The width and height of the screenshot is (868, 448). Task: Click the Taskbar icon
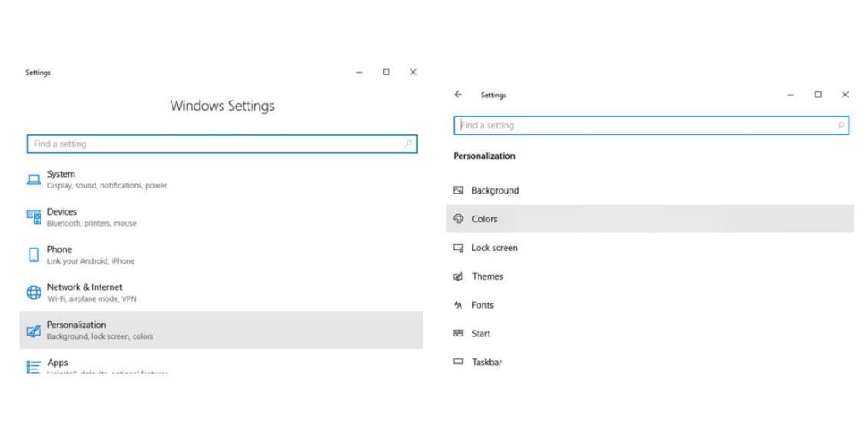458,363
